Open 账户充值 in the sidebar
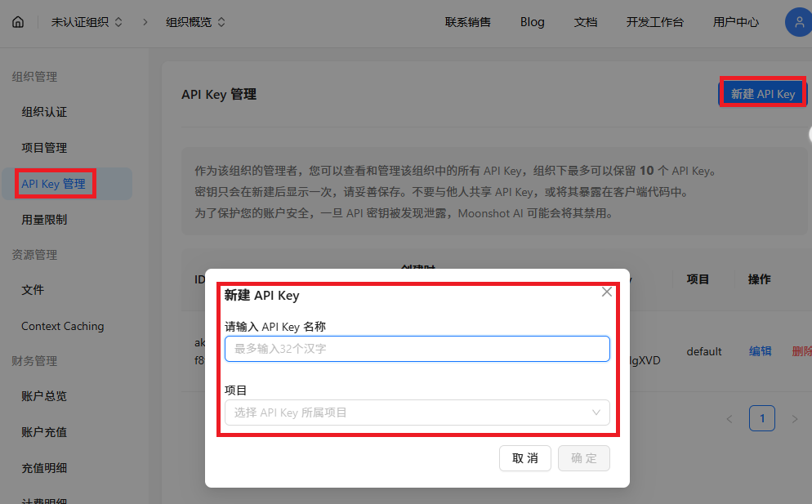 (x=44, y=432)
